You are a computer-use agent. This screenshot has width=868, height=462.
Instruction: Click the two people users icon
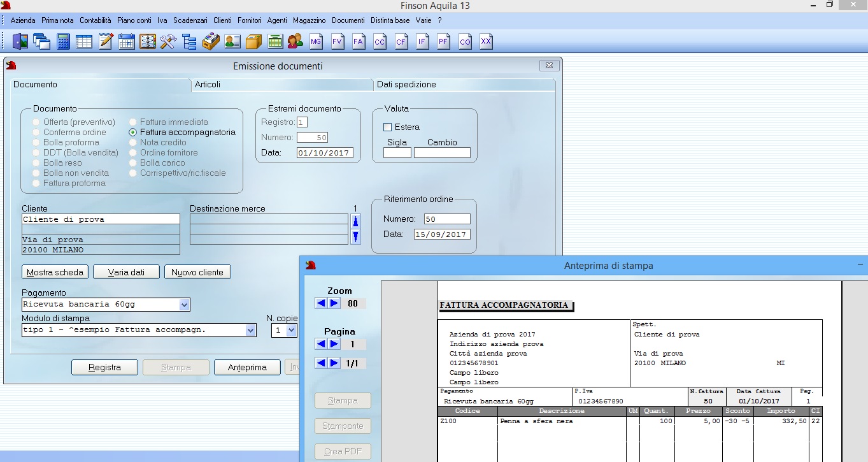pos(295,42)
